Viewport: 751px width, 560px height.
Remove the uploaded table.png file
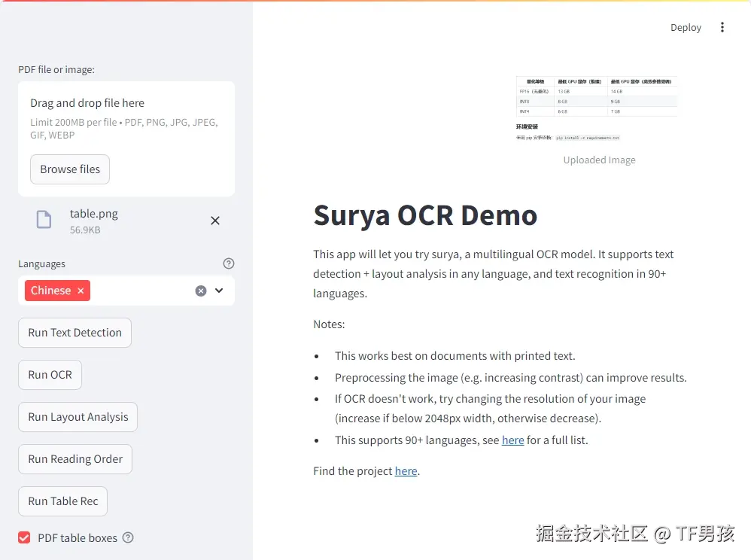215,221
